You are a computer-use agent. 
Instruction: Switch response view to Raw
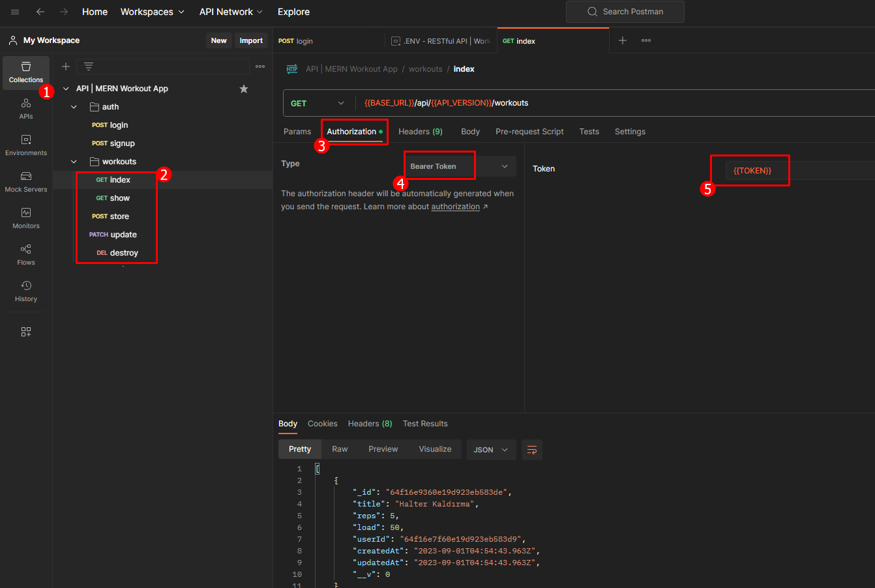pos(340,449)
